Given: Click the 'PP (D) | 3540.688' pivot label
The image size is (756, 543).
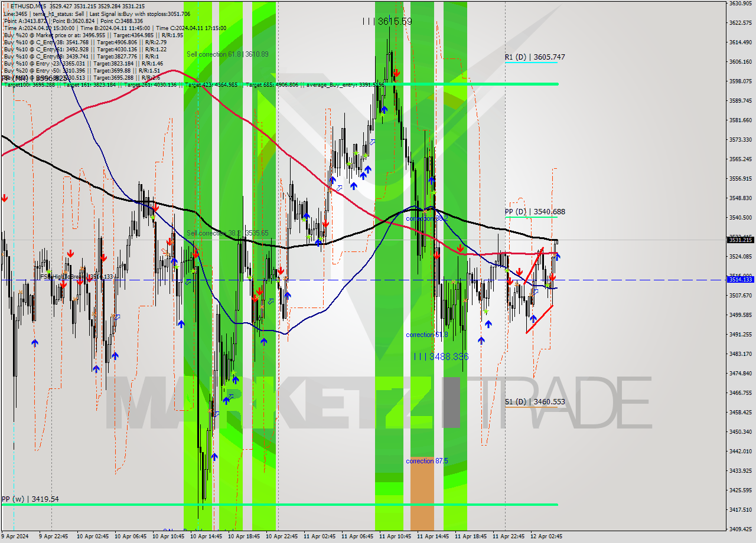Looking at the screenshot, I should click(x=535, y=212).
